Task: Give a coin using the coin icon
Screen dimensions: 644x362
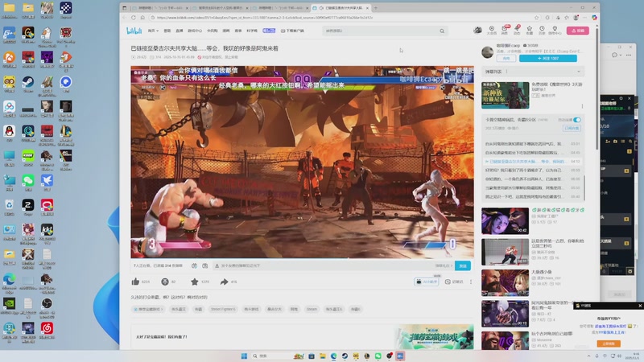Action: click(x=165, y=282)
